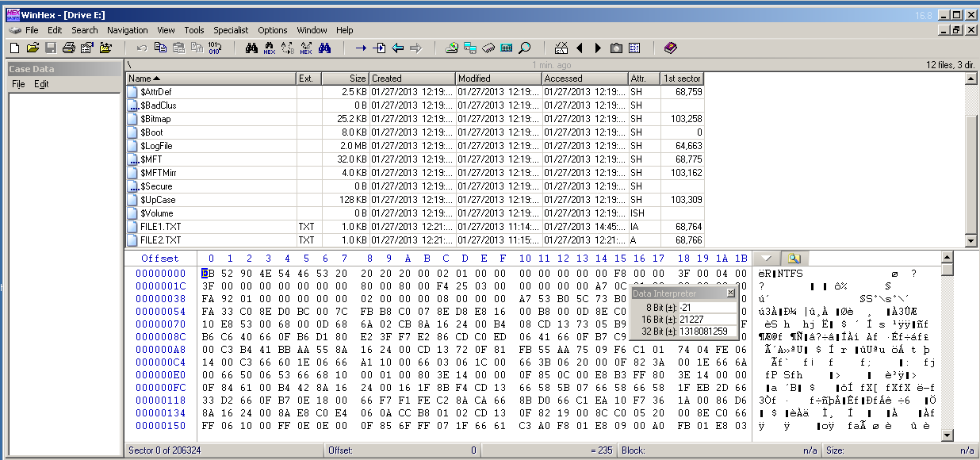Open the Open Disk toolbar icon
Screen dimensions: 980x460
pos(452,48)
